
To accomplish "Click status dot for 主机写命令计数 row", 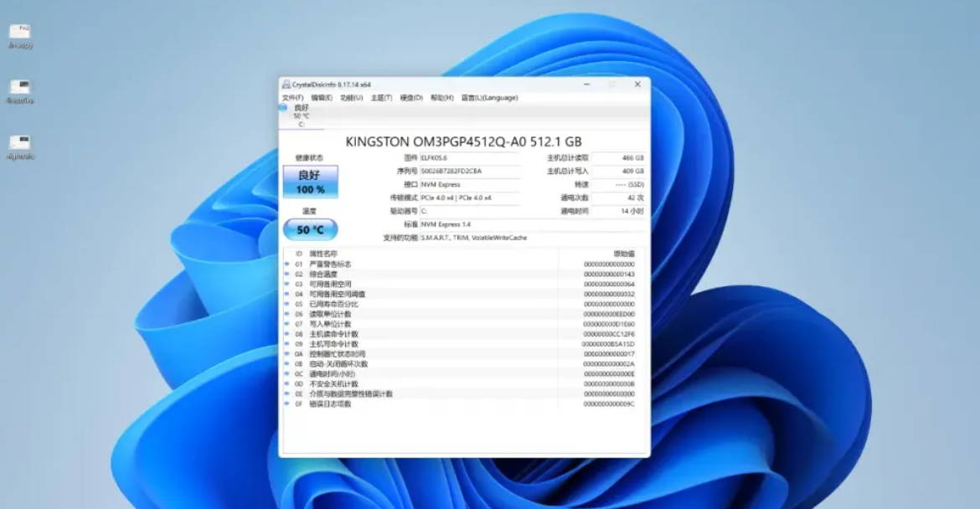I will point(286,344).
